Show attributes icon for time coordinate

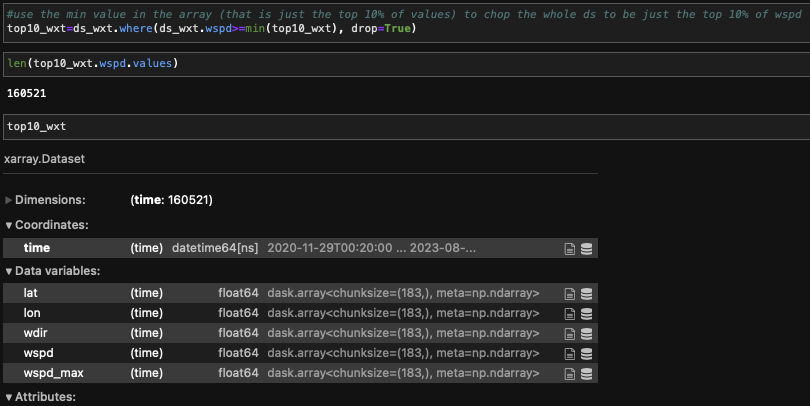(569, 249)
